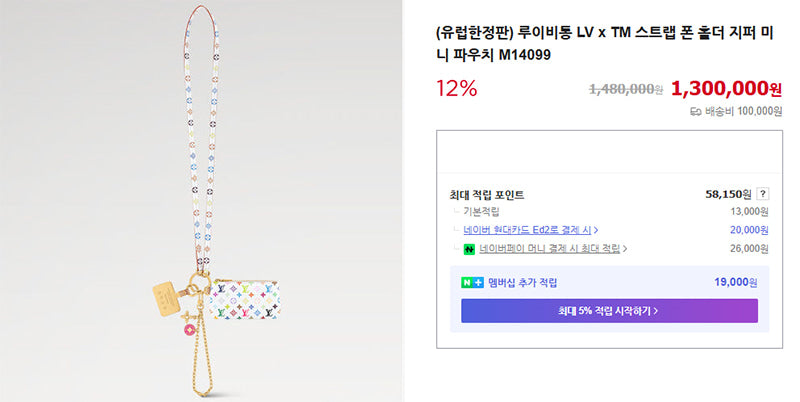This screenshot has width=800, height=402.
Task: Click the N+ membership badge icon
Action: 472,283
